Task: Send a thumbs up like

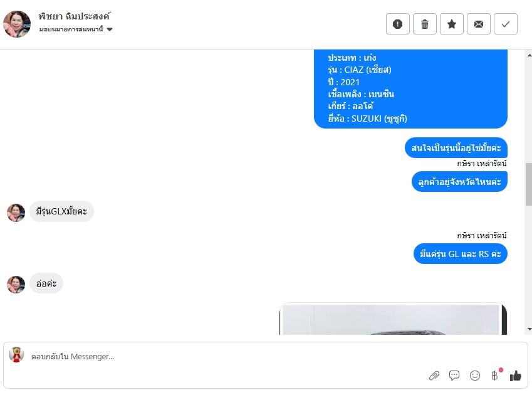Action: 515,376
